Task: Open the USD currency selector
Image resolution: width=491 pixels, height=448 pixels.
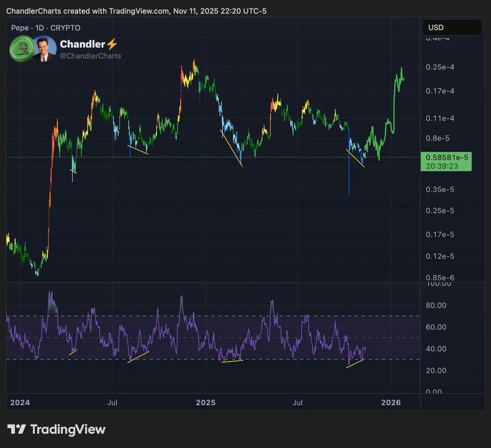Action: [452, 28]
